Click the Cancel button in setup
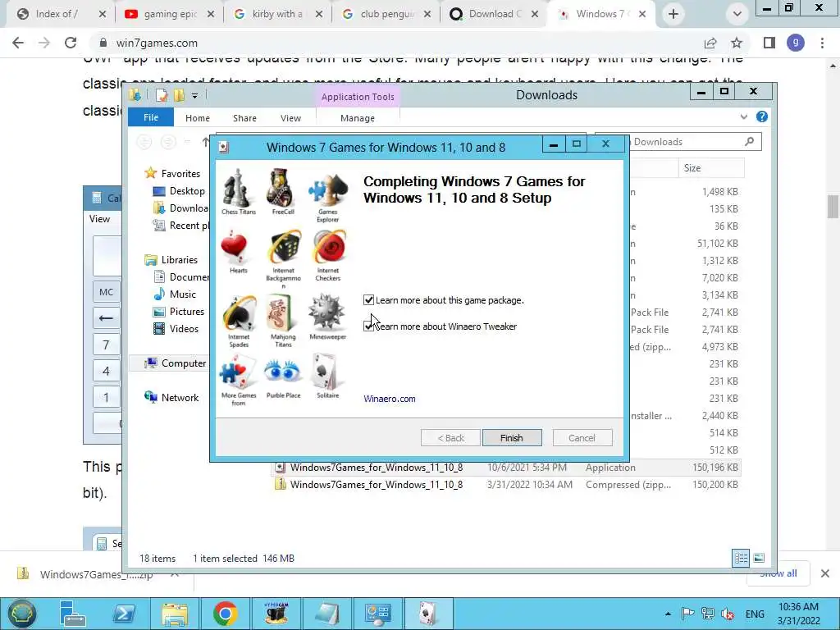The image size is (840, 630). (582, 438)
